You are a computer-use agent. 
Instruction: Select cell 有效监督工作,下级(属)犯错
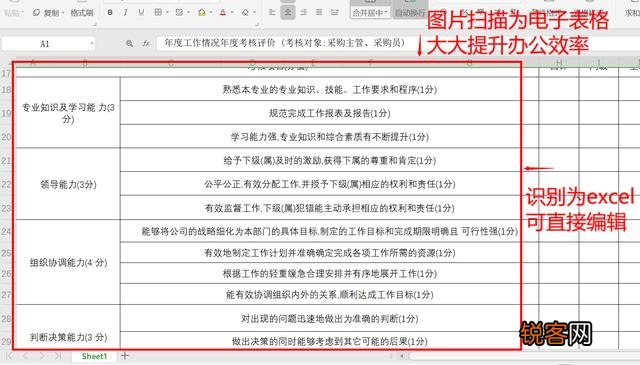pyautogui.click(x=320, y=208)
